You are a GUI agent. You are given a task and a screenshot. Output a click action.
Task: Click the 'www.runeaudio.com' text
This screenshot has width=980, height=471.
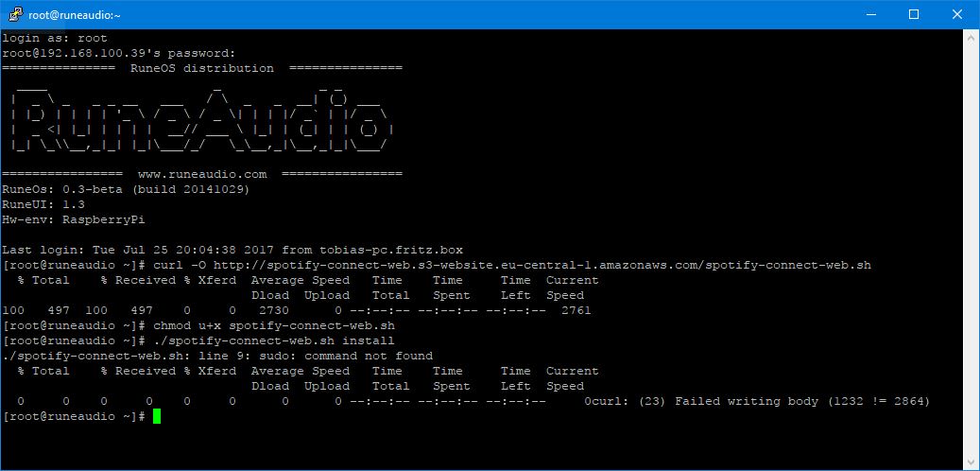pos(202,174)
